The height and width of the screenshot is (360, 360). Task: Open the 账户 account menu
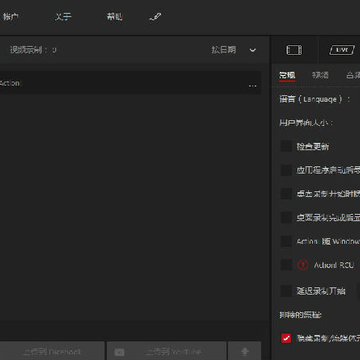(x=11, y=16)
